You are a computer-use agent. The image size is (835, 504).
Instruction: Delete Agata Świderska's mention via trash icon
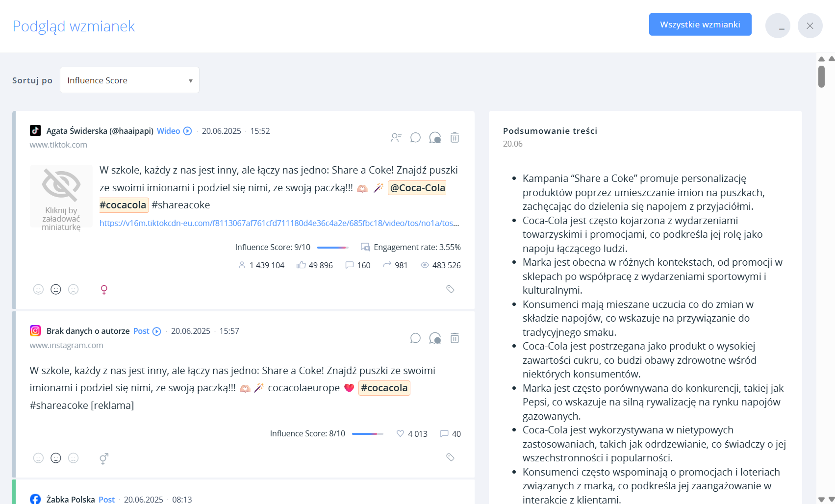pos(455,138)
